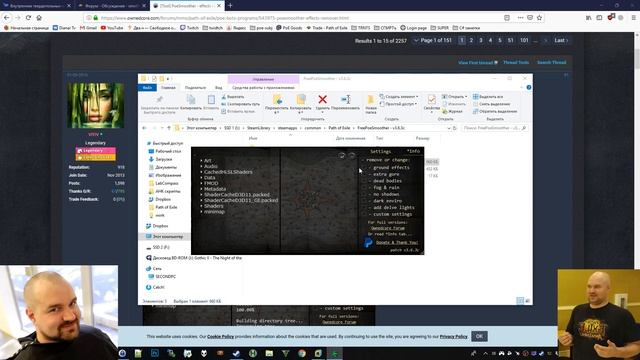Image resolution: width=640 pixels, height=360 pixels.
Task: Toggle the ground effects checkbox
Action: pos(364,167)
